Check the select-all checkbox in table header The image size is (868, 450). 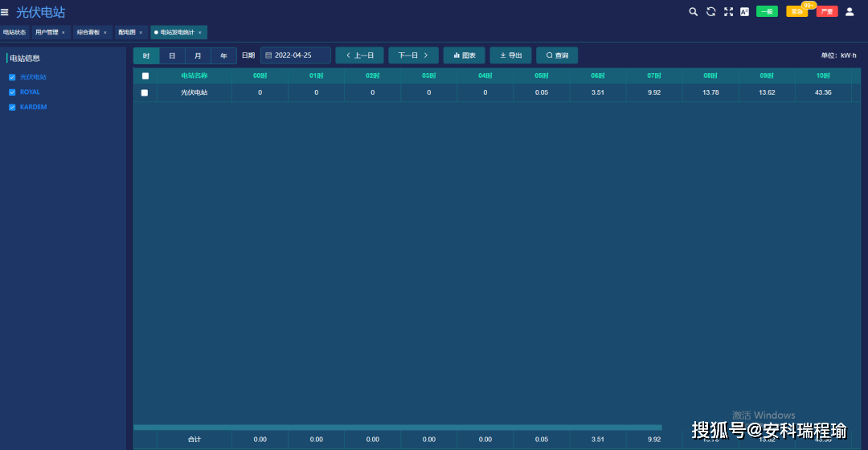145,76
